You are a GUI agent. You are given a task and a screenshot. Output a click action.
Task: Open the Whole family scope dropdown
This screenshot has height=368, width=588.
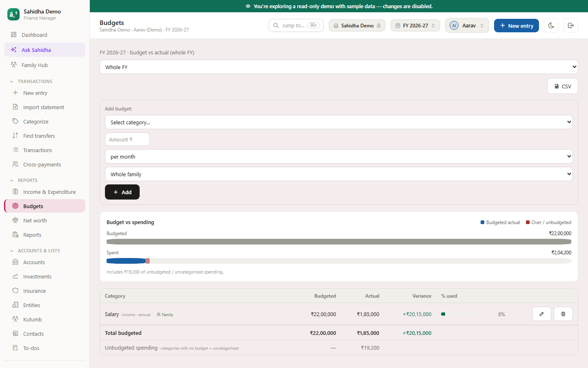point(339,174)
